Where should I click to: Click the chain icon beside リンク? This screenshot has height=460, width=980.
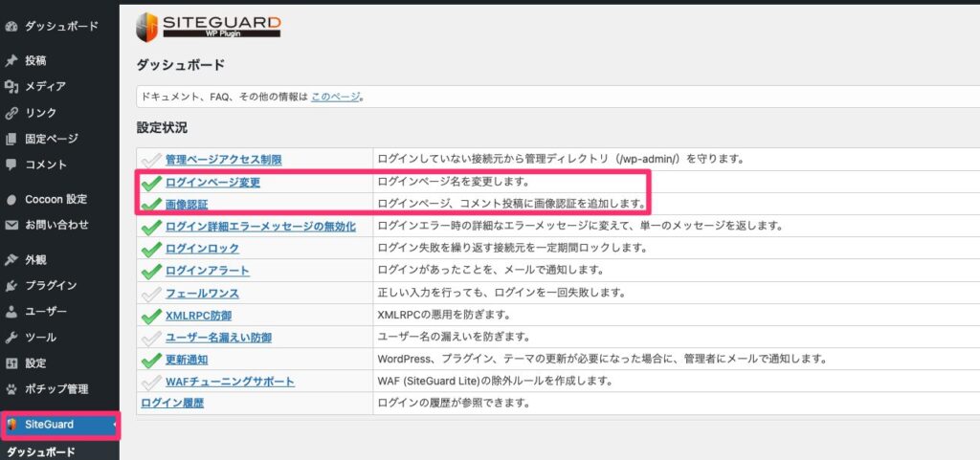[x=11, y=113]
